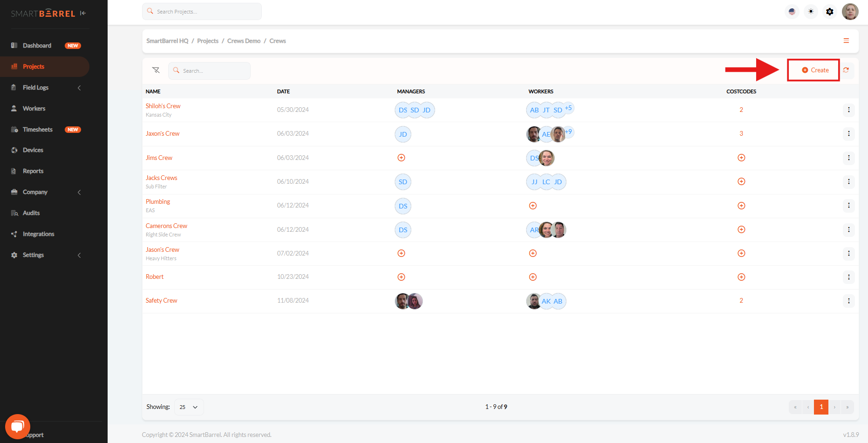Open the language flag selector
Image resolution: width=868 pixels, height=443 pixels.
(792, 12)
